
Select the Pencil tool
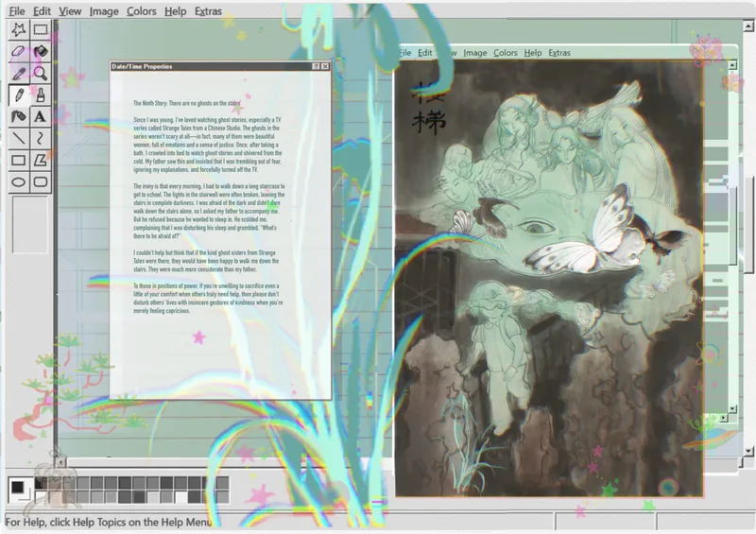[18, 95]
